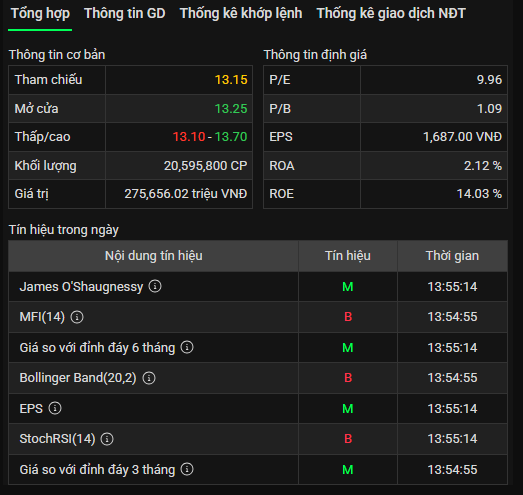
Task: Open StochRSI(14) info icon
Action: coord(107,439)
